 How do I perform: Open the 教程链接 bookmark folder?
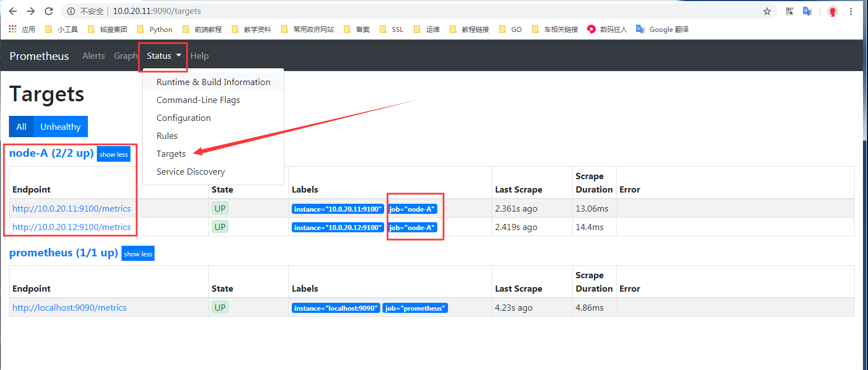click(x=469, y=29)
